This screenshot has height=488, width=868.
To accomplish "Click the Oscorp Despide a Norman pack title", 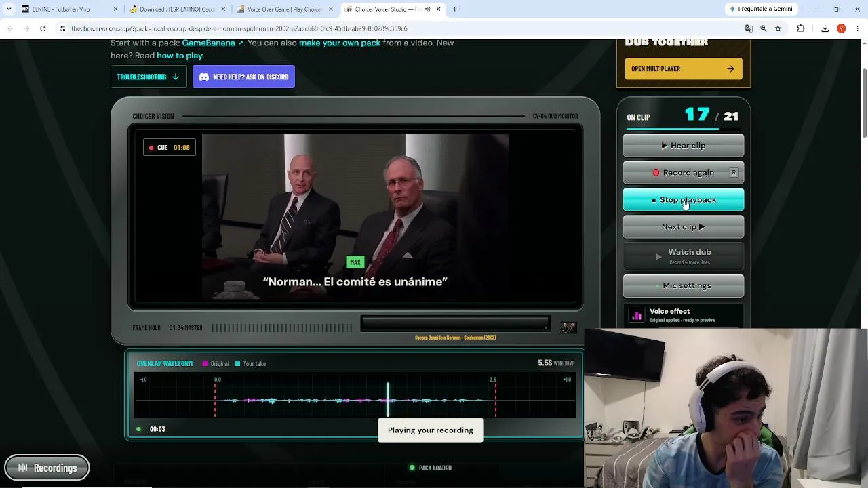I will click(x=456, y=338).
